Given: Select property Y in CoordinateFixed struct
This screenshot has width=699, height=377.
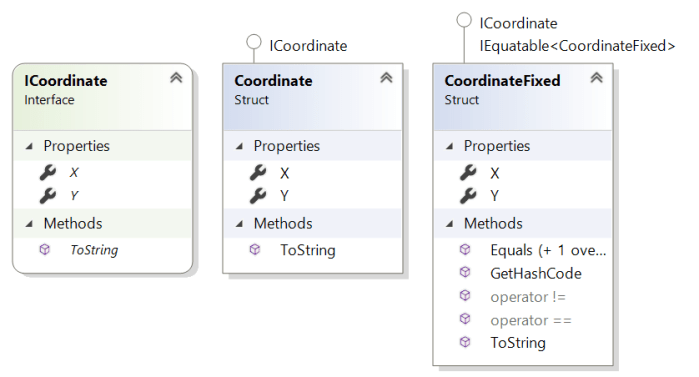Looking at the screenshot, I should (494, 196).
